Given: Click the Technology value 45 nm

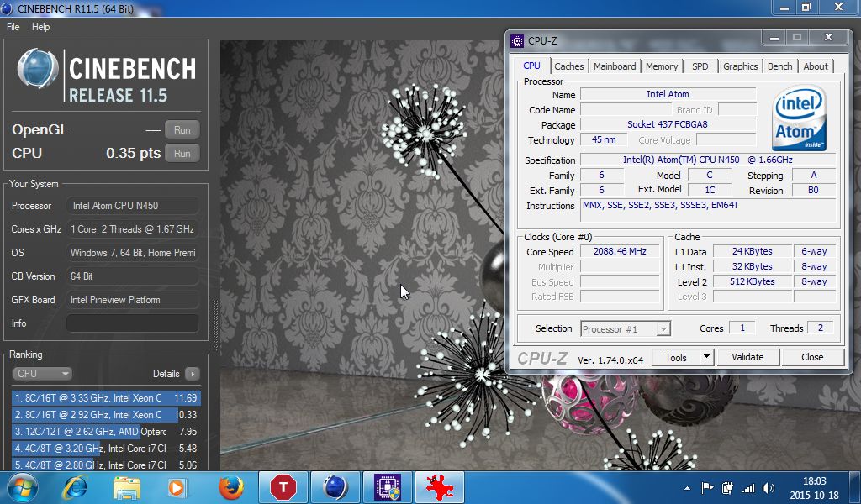Looking at the screenshot, I should [x=604, y=139].
